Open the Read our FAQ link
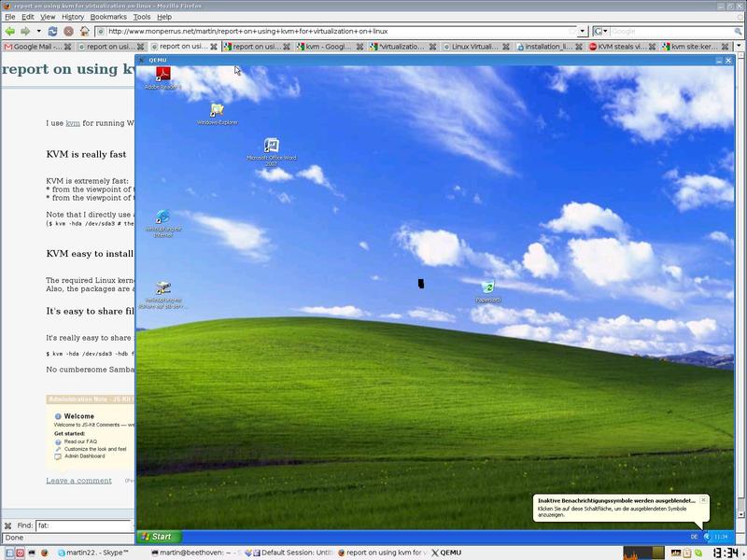This screenshot has width=747, height=560. point(80,441)
